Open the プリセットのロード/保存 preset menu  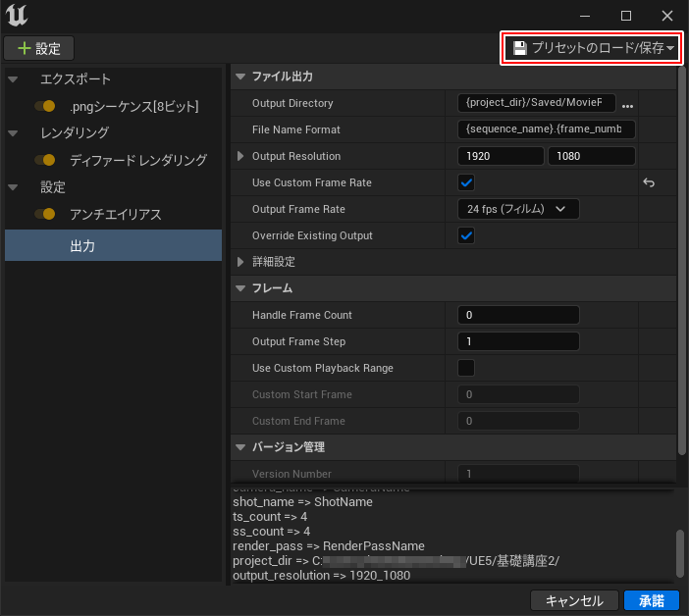pyautogui.click(x=592, y=48)
